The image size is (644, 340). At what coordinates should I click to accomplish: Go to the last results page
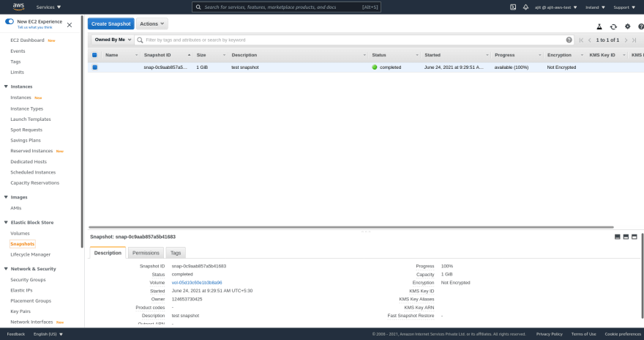coord(634,40)
